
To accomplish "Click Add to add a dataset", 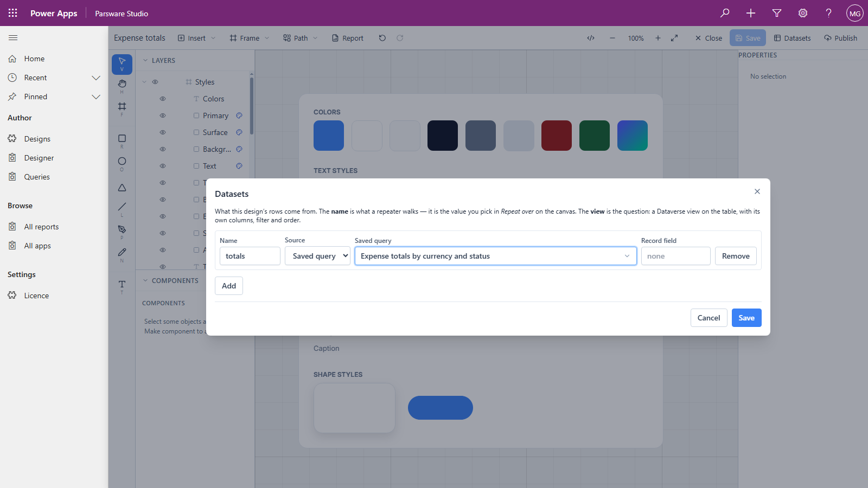I will click(229, 286).
